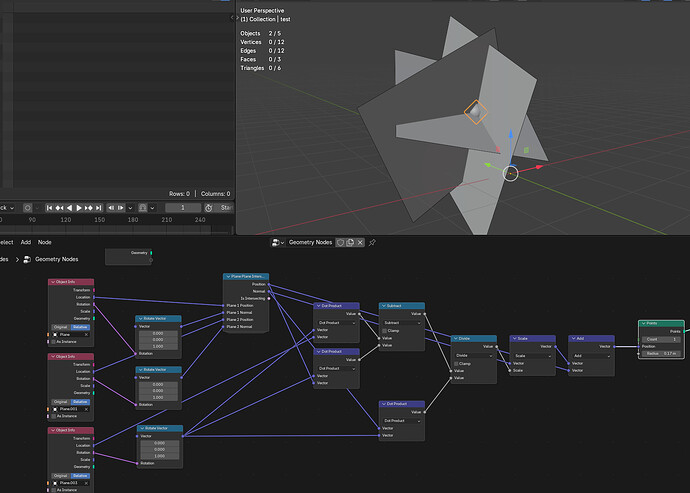Click the Geometry Nodes breadcrumb icon
Screen dimensions: 690x493
(27, 259)
